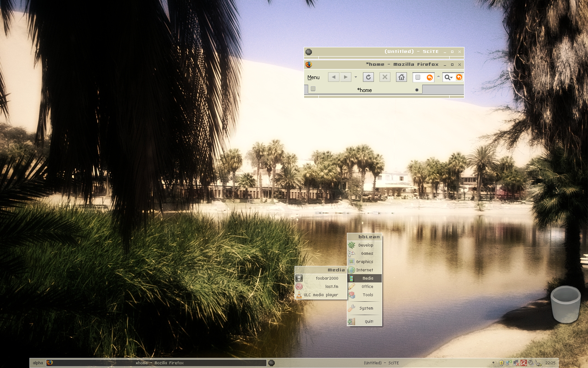The height and width of the screenshot is (368, 588).
Task: Open the Office submenu in bbLean menu
Action: click(x=365, y=287)
